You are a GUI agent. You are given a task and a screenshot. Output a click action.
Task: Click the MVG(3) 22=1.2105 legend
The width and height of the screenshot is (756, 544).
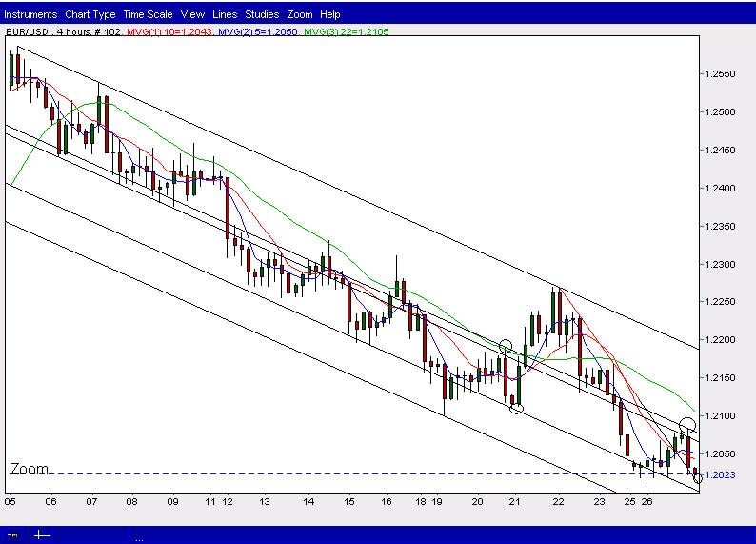click(347, 31)
